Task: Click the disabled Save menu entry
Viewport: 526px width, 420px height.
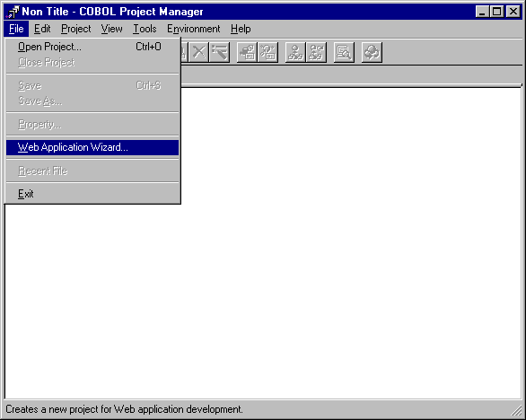Action: click(92, 85)
